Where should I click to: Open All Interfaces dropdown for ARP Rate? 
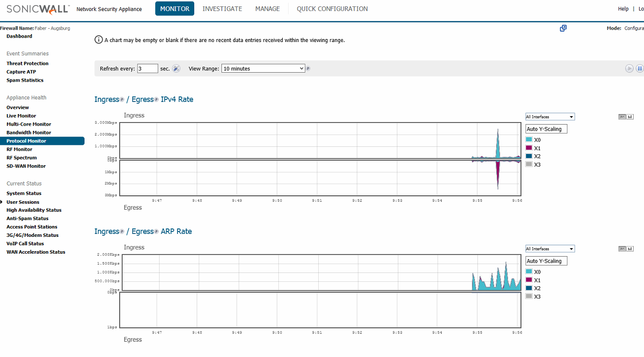pos(550,249)
